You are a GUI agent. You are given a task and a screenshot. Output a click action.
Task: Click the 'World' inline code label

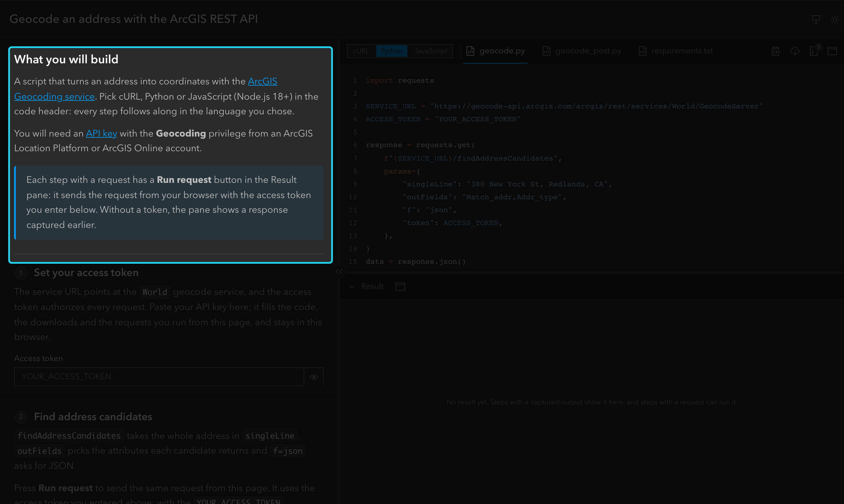154,292
